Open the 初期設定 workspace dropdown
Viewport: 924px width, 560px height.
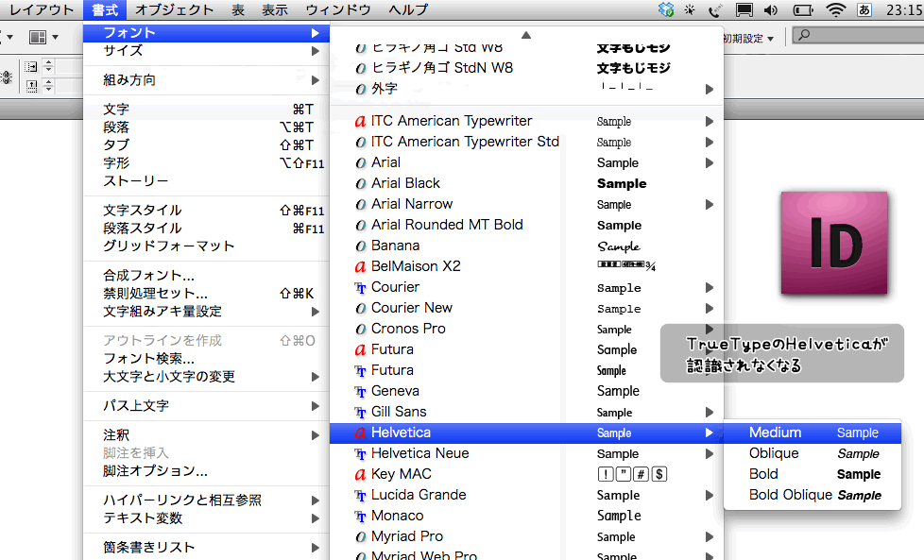pos(748,39)
